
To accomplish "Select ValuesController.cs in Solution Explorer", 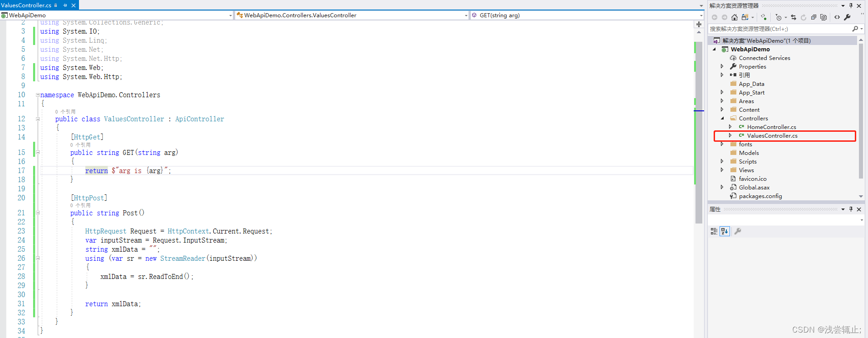I will tap(772, 135).
